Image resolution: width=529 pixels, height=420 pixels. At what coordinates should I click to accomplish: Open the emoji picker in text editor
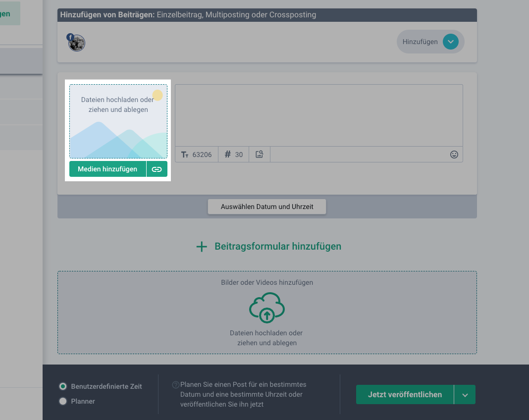point(454,155)
